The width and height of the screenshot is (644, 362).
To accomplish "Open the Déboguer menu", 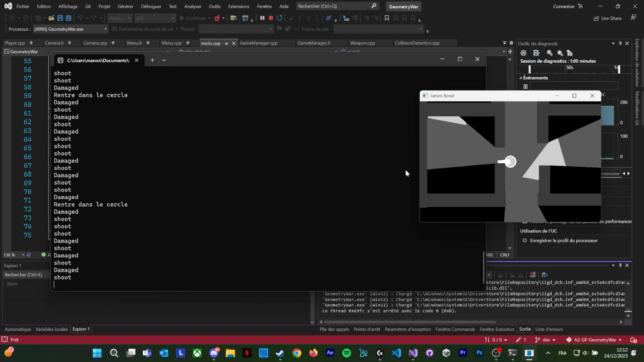I will (x=151, y=6).
